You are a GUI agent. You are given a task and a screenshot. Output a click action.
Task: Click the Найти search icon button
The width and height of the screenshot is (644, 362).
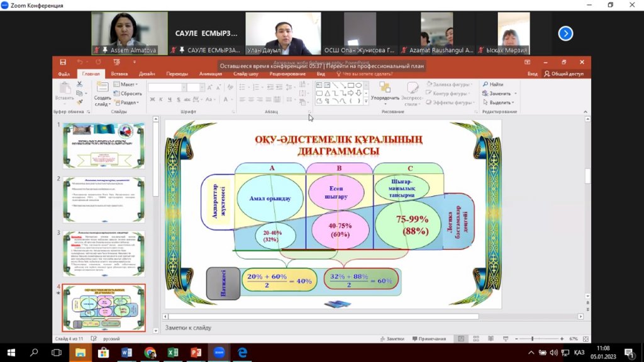(493, 84)
